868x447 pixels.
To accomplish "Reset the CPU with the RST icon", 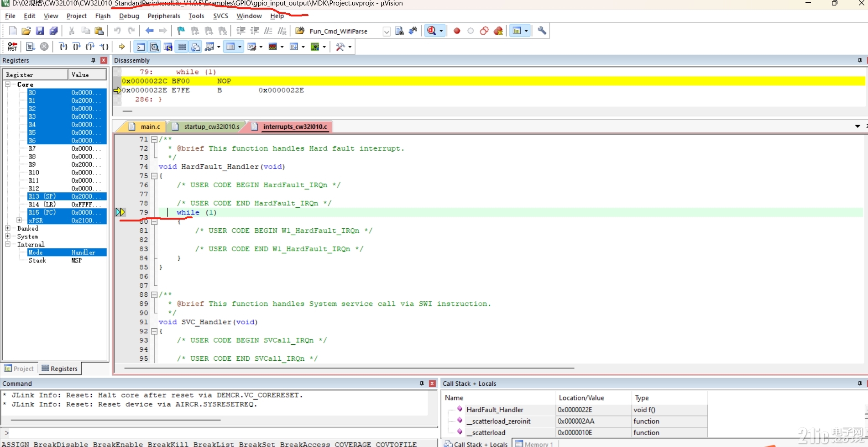I will pyautogui.click(x=12, y=47).
